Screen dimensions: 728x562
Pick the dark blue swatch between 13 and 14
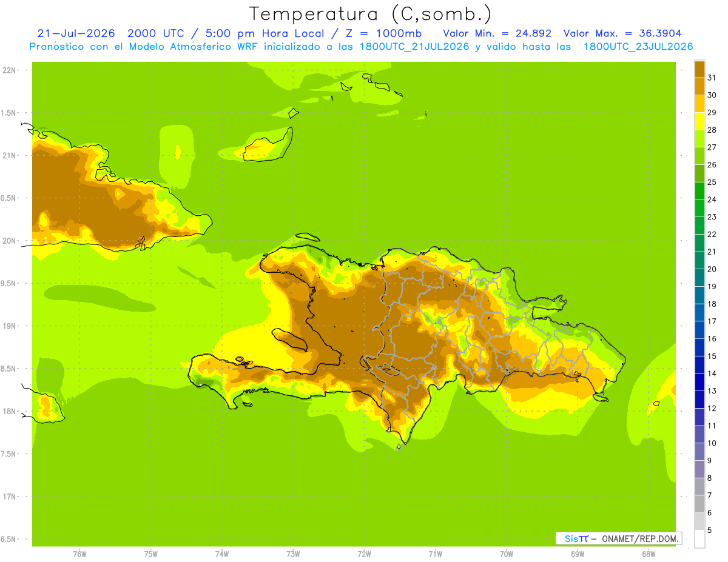pos(699,382)
